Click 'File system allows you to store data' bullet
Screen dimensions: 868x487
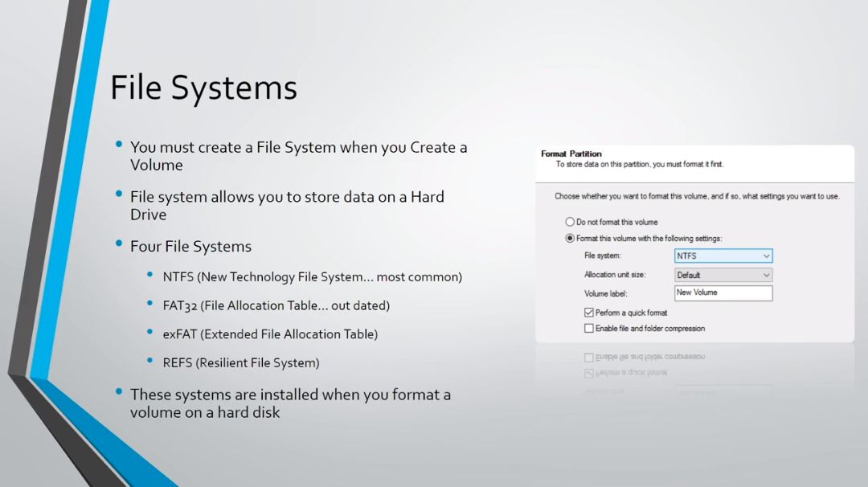[287, 205]
